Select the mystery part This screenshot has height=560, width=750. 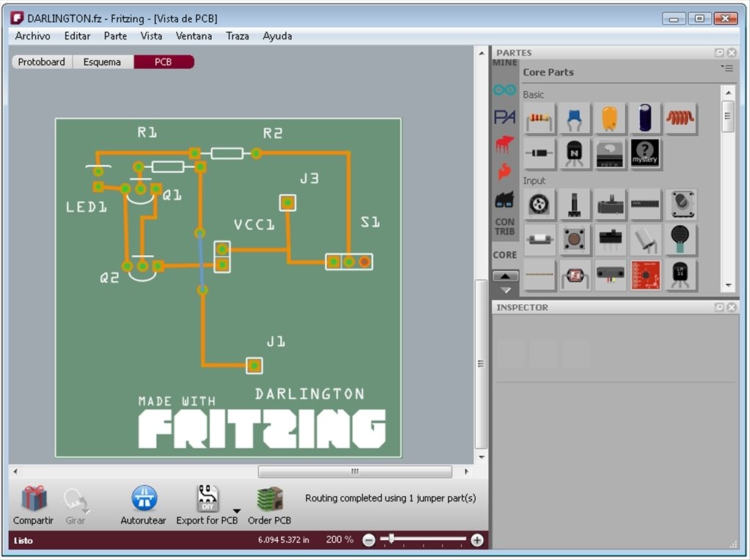click(644, 153)
